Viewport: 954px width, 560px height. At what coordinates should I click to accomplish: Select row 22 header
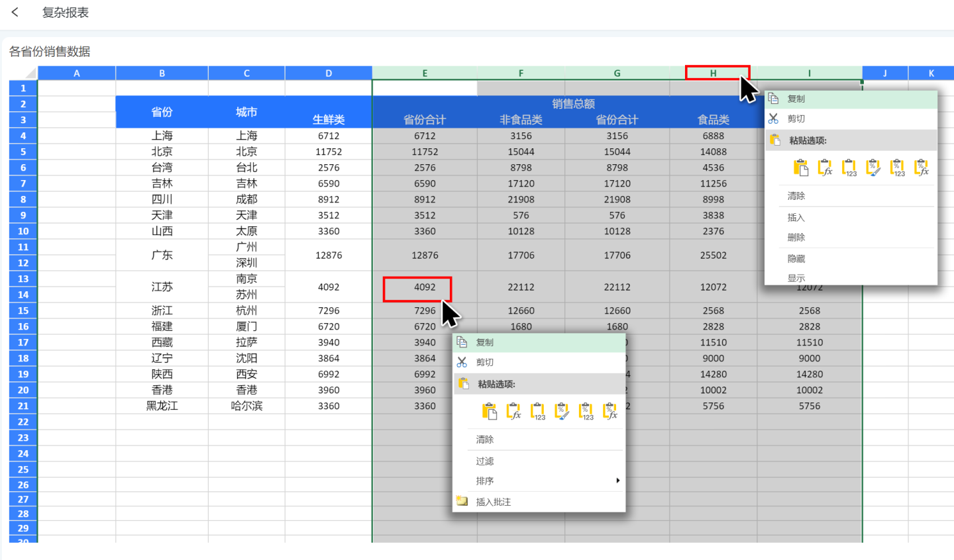(x=23, y=422)
